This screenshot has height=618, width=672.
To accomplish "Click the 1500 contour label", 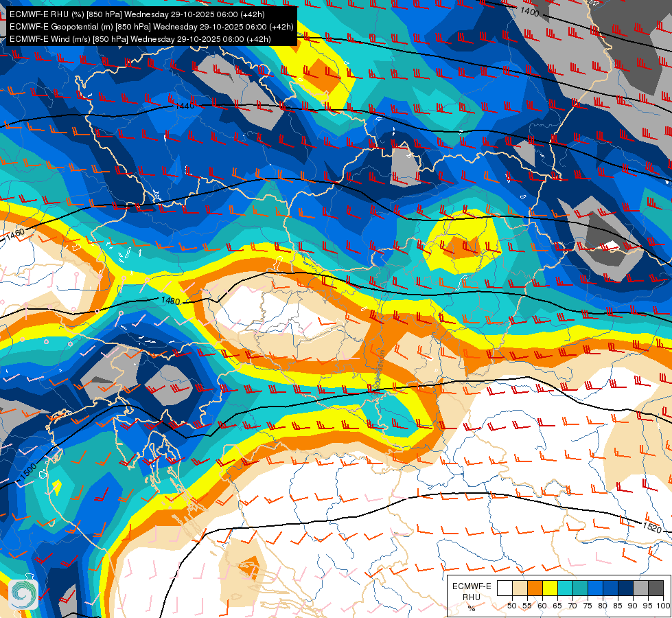I will click(28, 471).
